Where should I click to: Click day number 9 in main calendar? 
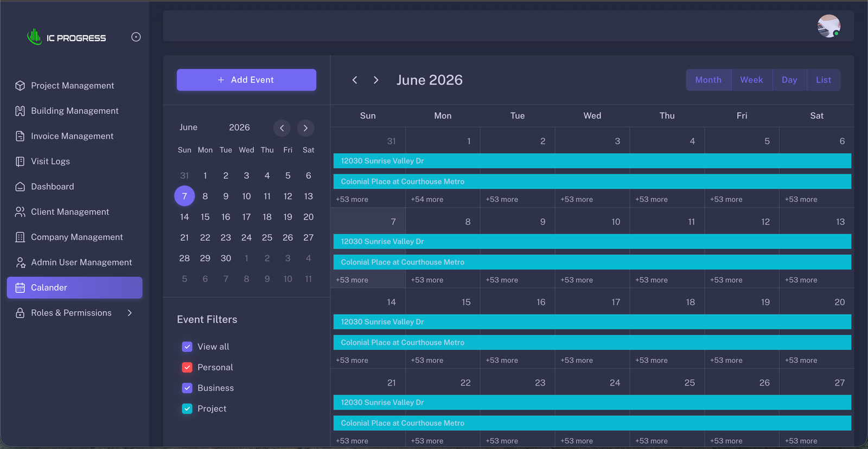pyautogui.click(x=542, y=222)
